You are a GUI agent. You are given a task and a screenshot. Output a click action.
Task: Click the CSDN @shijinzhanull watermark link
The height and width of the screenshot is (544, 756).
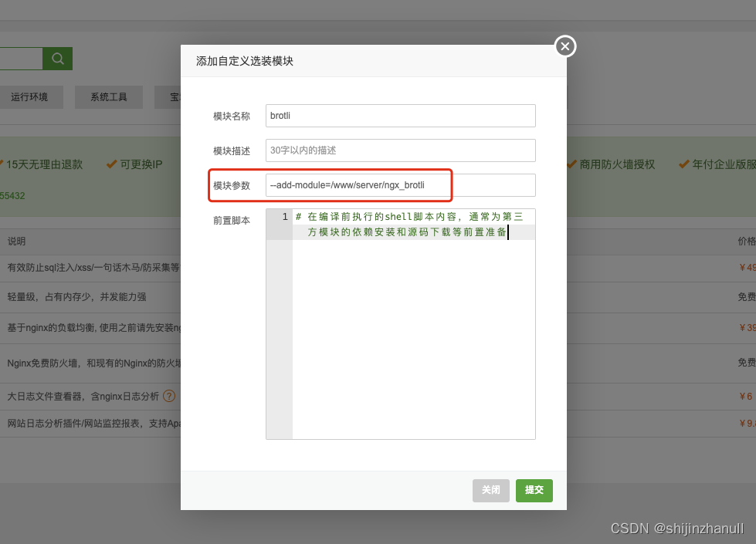pyautogui.click(x=679, y=529)
